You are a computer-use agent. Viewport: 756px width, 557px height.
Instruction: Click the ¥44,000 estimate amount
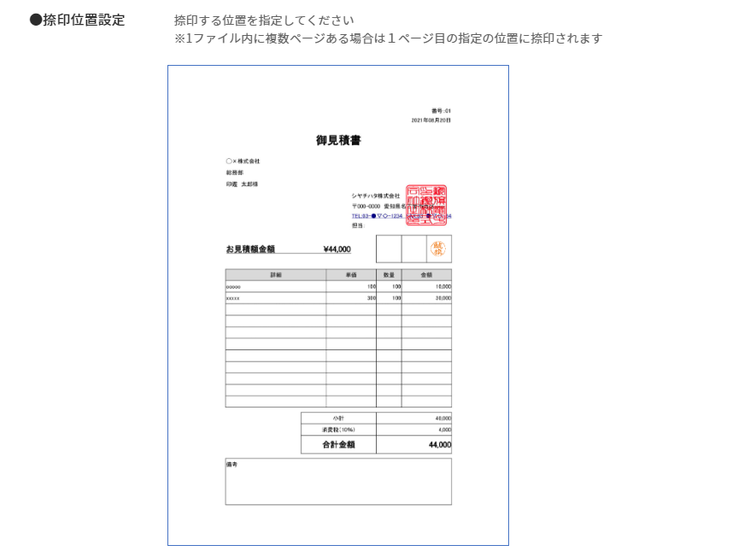click(x=337, y=249)
